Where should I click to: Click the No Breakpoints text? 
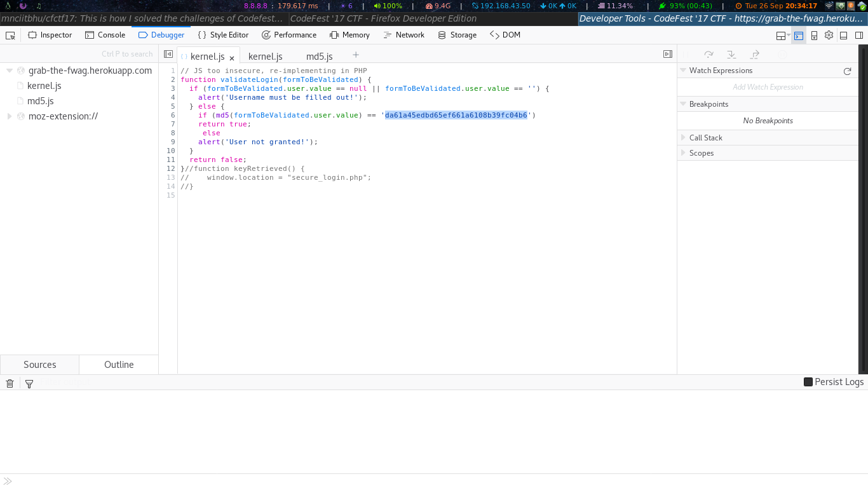tap(768, 121)
